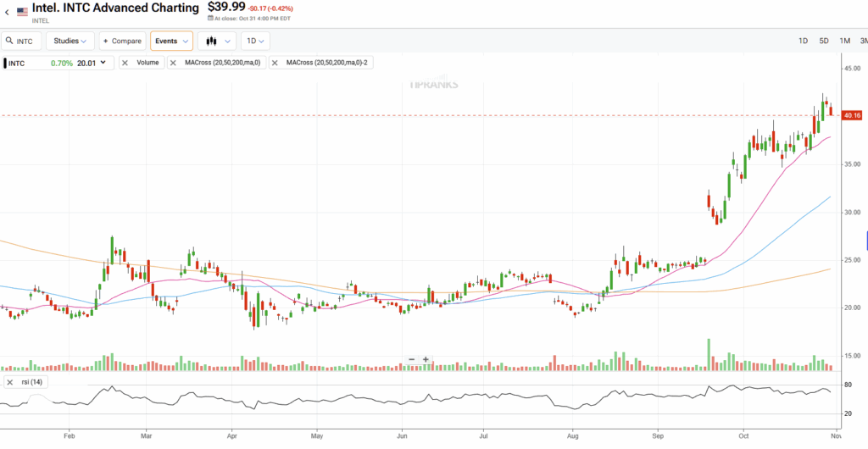The image size is (868, 449).
Task: Click the + Compare button
Action: point(121,41)
